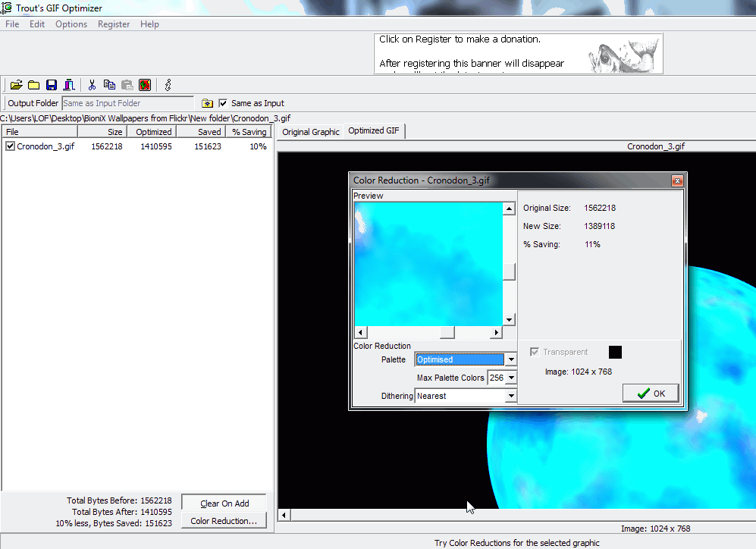Open the Palette dropdown
This screenshot has width=756, height=549.
[x=511, y=359]
